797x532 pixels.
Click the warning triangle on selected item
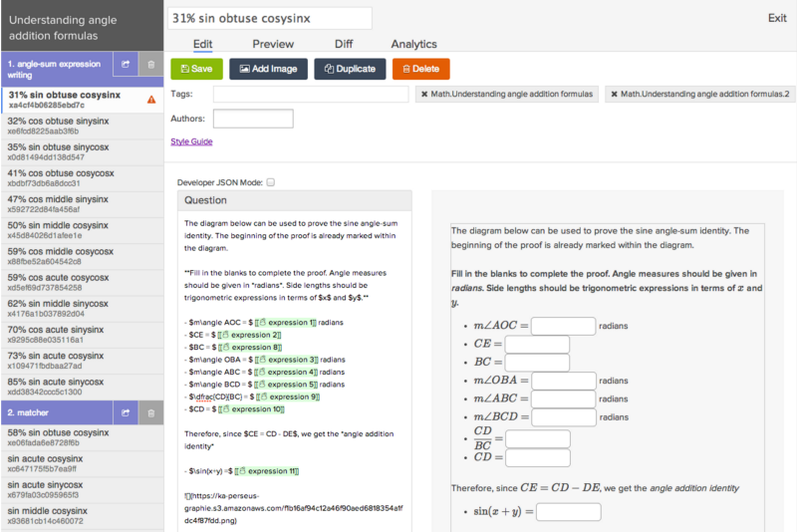click(x=151, y=100)
